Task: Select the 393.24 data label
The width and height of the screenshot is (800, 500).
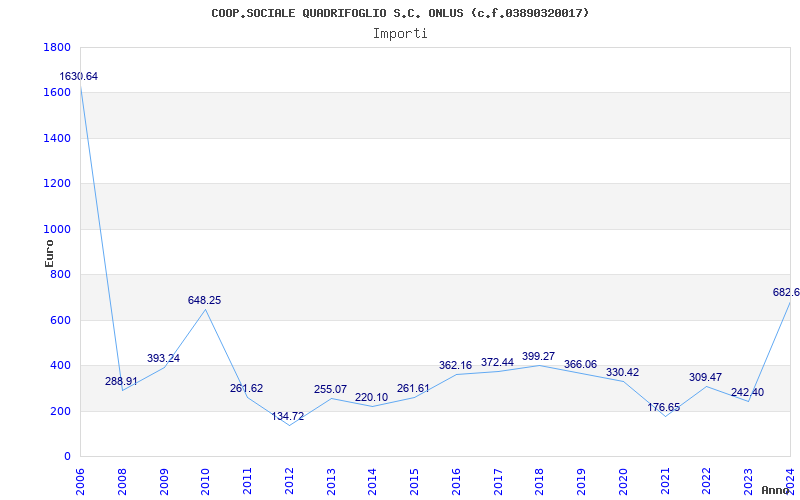Action: pos(163,358)
